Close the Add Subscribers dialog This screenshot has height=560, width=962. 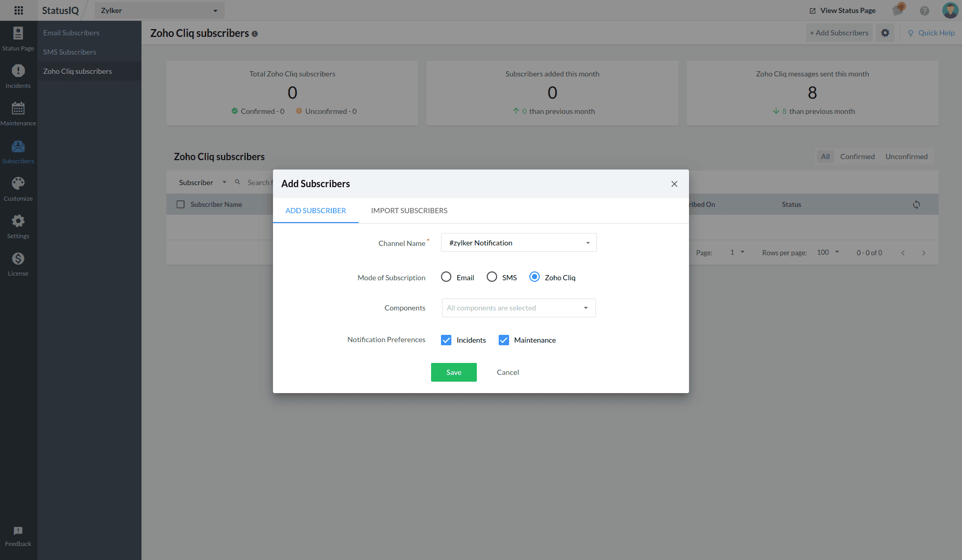coord(674,184)
